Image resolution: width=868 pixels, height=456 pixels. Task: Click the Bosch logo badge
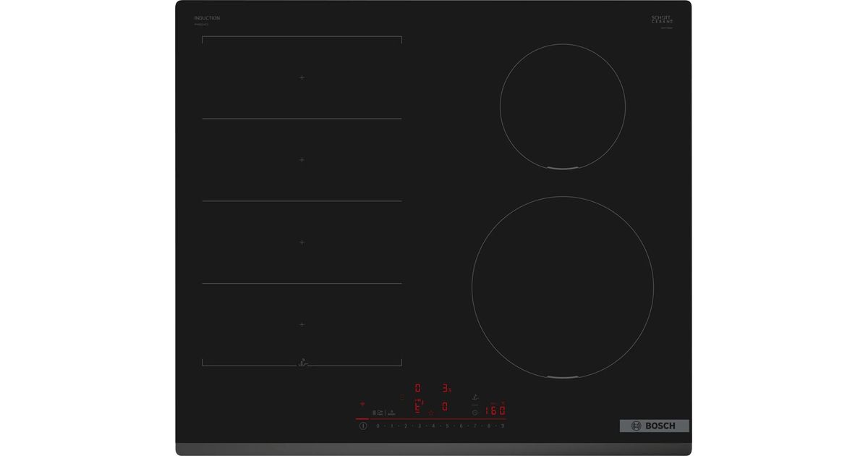point(654,426)
